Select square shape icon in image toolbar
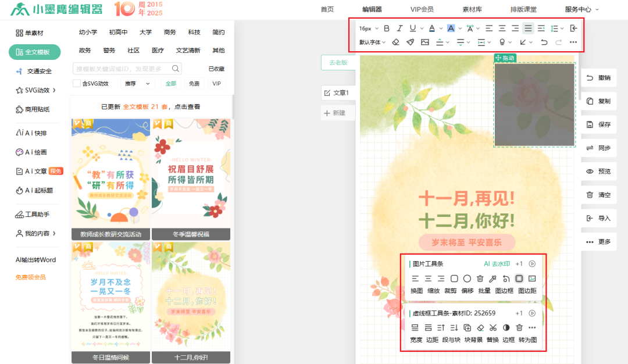The width and height of the screenshot is (628, 364). click(454, 279)
